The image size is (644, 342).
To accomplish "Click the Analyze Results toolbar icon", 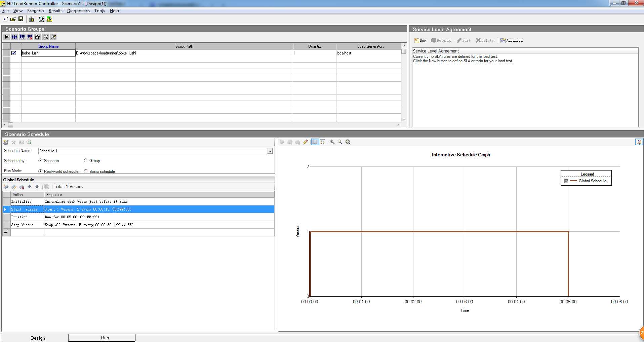I will [49, 19].
